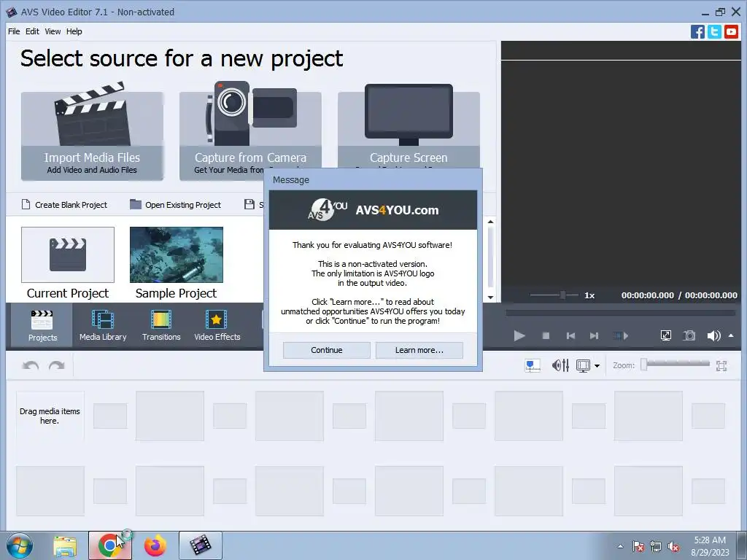Open the Edit menu
This screenshot has width=747, height=560.
(32, 31)
